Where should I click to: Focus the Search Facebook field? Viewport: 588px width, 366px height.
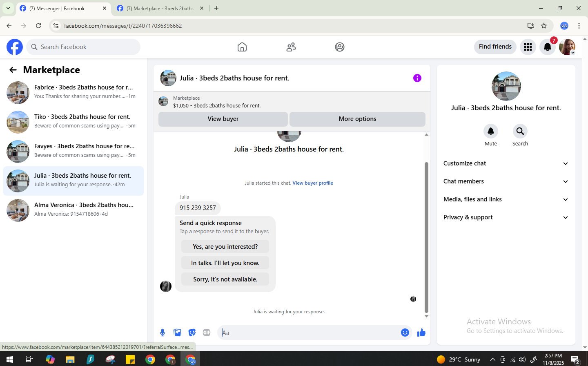[83, 47]
